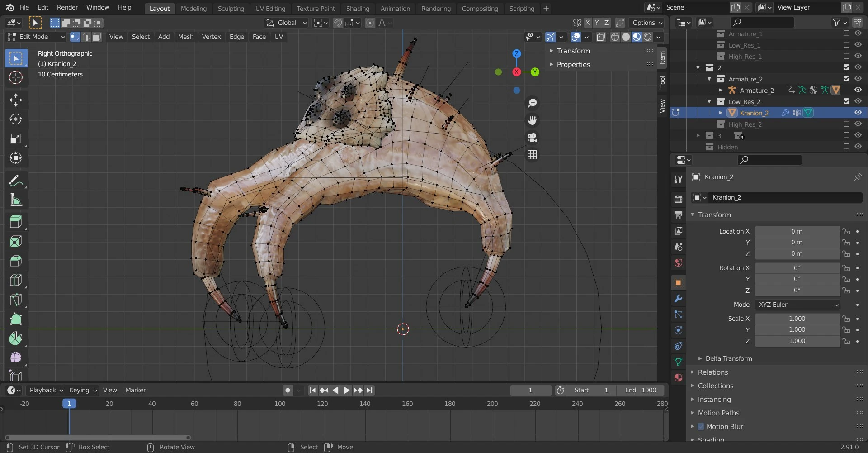
Task: Collapse the Armature_2 outliner entry
Action: [710, 79]
